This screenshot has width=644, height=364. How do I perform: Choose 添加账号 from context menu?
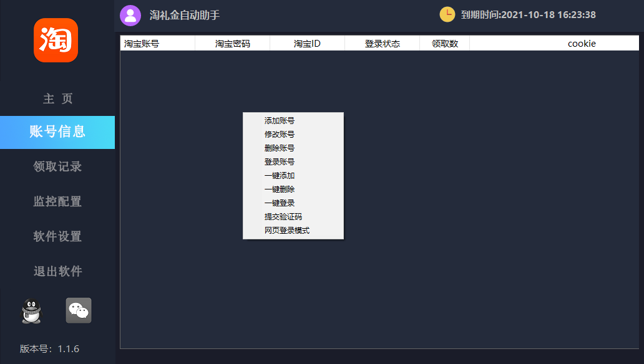point(293,121)
